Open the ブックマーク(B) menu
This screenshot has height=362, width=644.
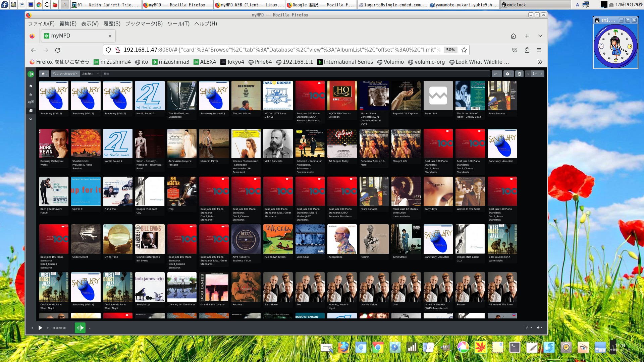coord(144,23)
